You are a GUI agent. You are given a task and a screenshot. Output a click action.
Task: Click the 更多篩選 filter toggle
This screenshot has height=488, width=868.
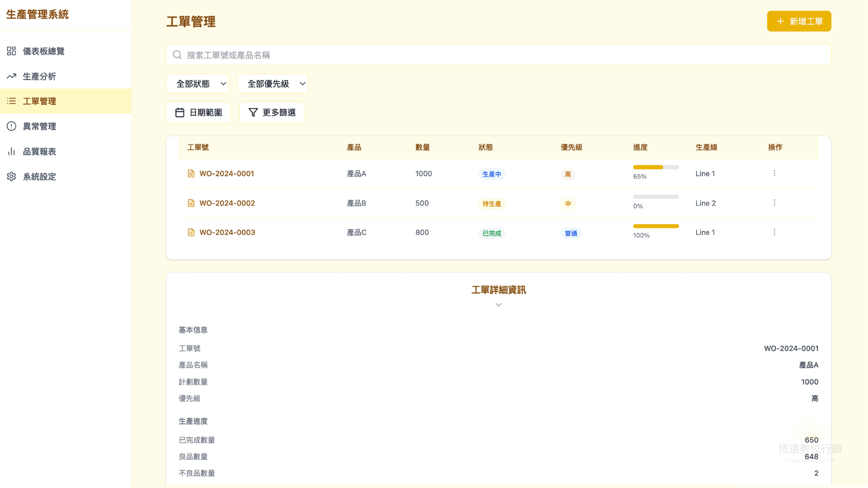(x=271, y=112)
